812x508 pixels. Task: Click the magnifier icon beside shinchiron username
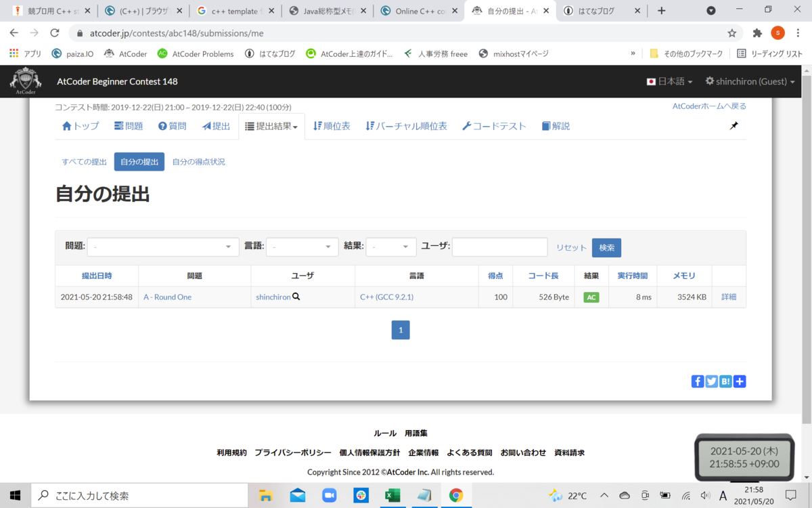295,297
